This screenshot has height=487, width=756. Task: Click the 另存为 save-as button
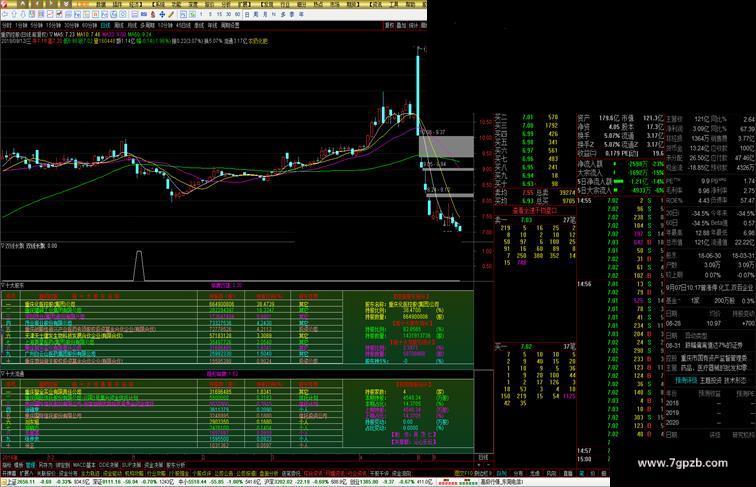pyautogui.click(x=45, y=466)
